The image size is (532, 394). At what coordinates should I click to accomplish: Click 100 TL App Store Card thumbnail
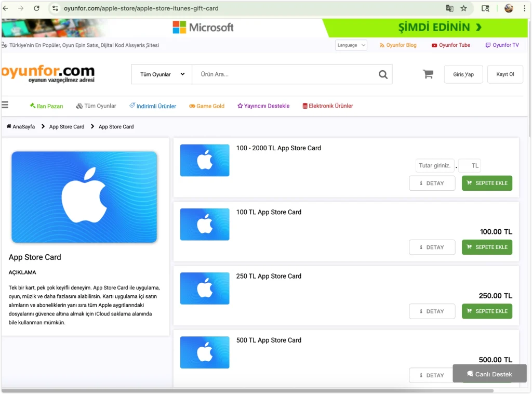point(205,225)
